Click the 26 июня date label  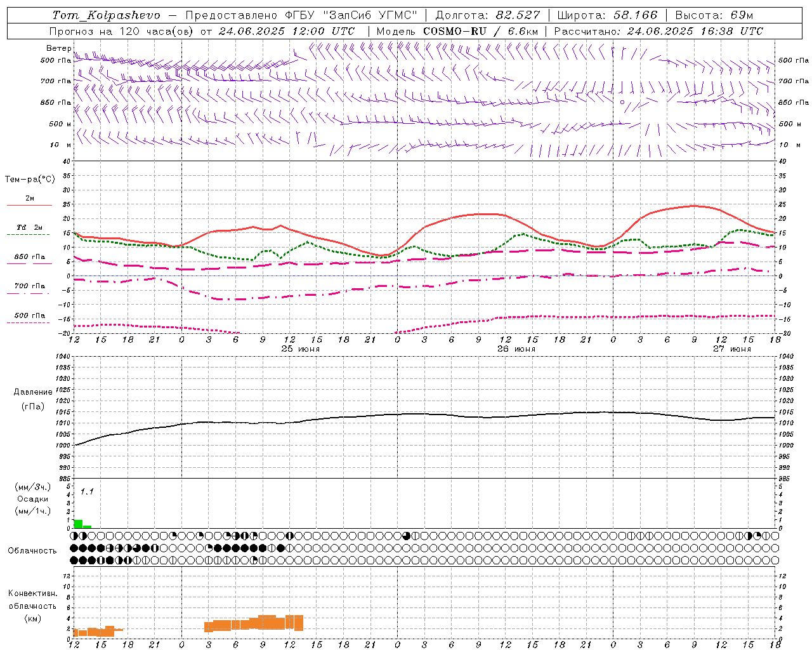point(516,349)
